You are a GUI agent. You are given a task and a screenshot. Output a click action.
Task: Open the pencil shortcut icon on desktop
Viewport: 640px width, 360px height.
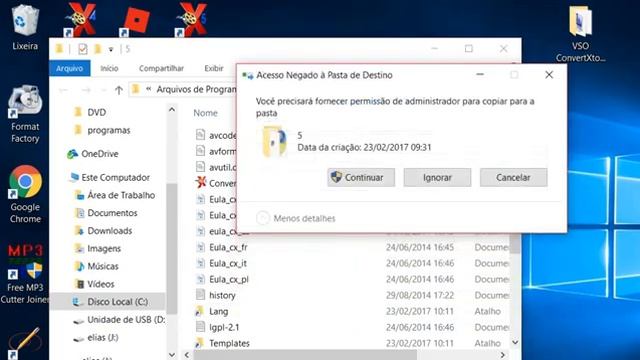point(25,343)
